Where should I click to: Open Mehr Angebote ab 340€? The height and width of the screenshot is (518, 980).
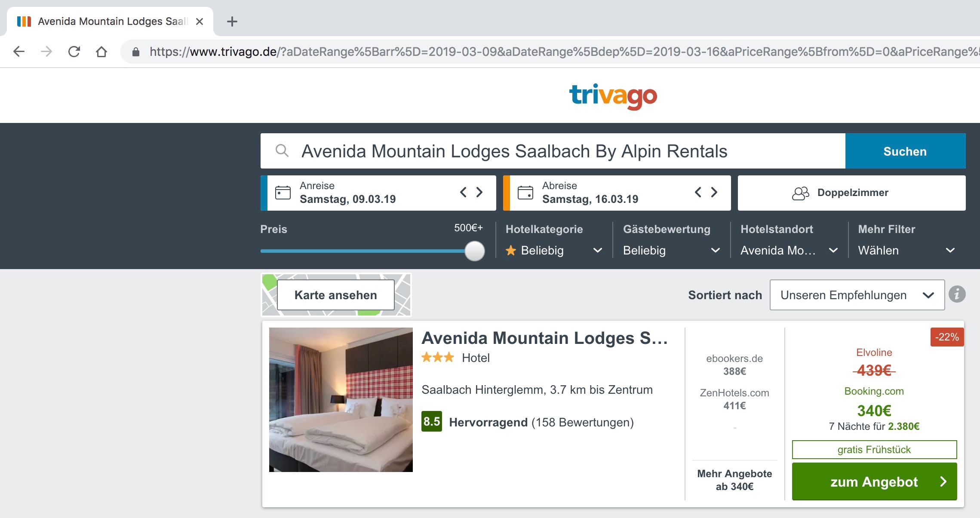coord(734,480)
